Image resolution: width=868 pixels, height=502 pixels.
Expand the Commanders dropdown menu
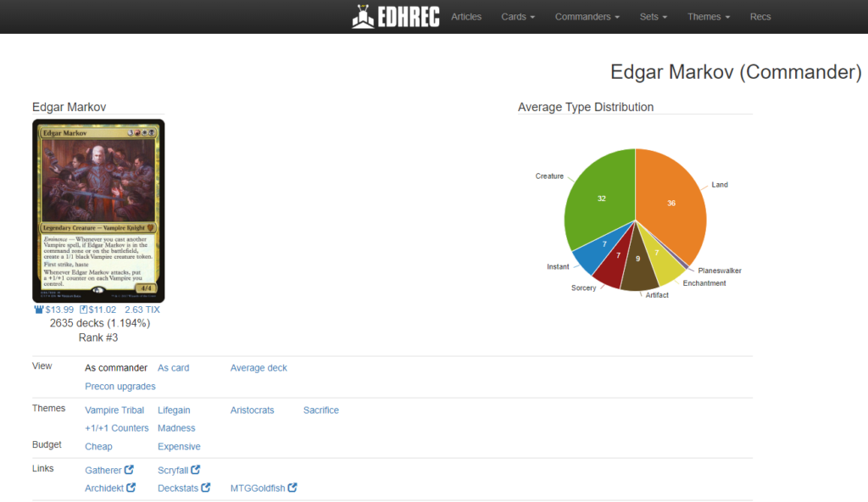coord(587,17)
